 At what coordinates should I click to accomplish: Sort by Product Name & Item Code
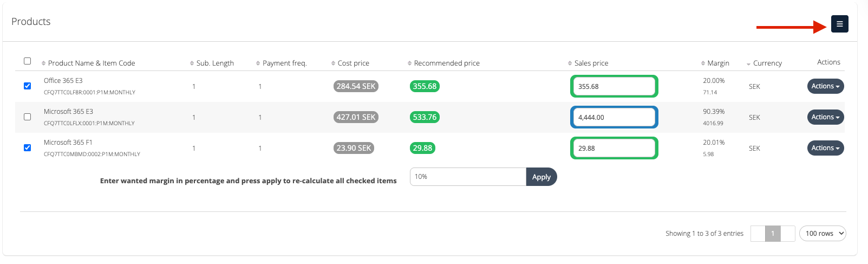[91, 63]
